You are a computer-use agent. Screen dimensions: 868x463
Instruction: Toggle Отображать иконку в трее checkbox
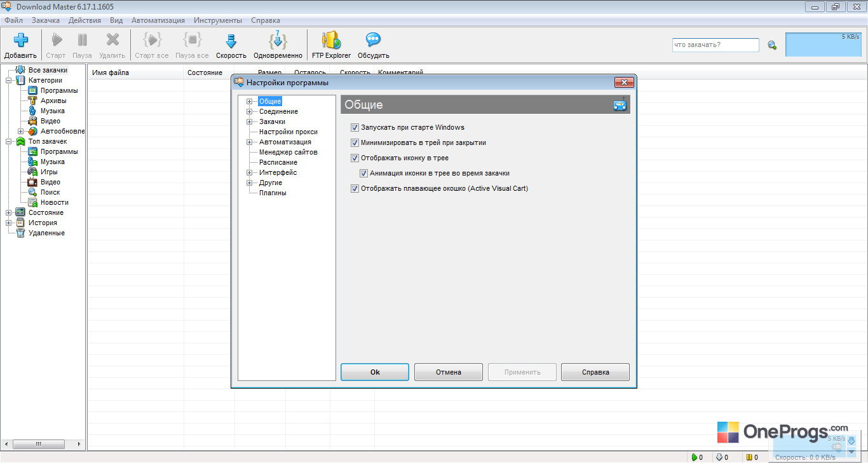355,158
